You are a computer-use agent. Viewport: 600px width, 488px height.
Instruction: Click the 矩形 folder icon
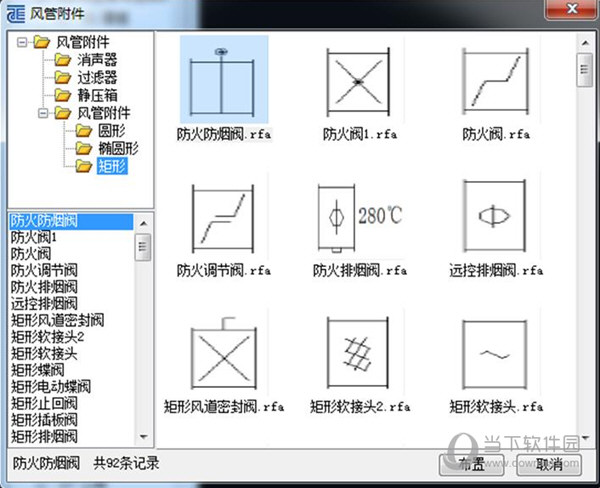pyautogui.click(x=84, y=166)
